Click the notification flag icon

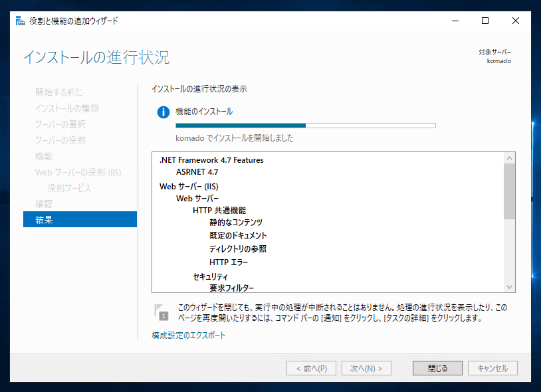pyautogui.click(x=161, y=312)
